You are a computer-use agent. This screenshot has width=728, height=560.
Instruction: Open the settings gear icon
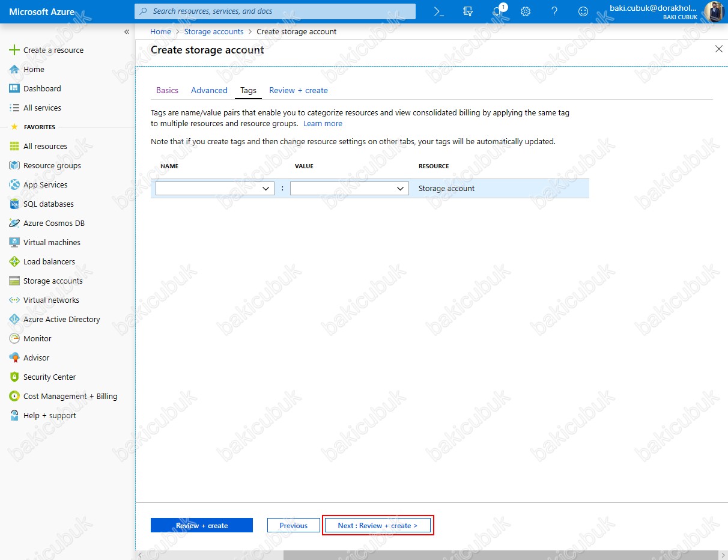point(526,11)
